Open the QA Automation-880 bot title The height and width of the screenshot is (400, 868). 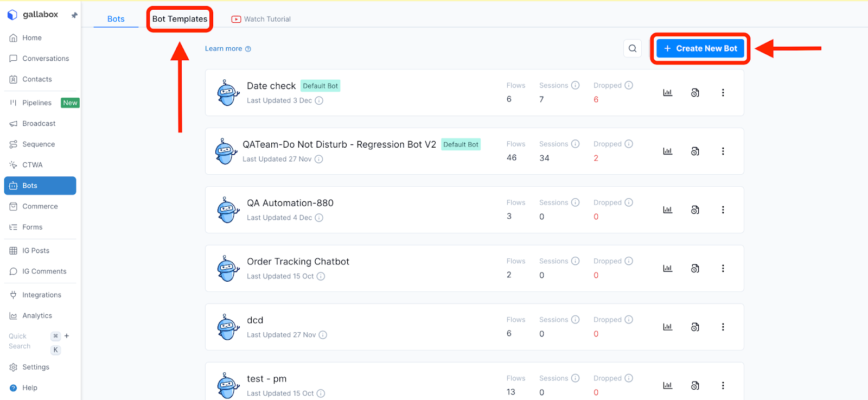pyautogui.click(x=290, y=203)
